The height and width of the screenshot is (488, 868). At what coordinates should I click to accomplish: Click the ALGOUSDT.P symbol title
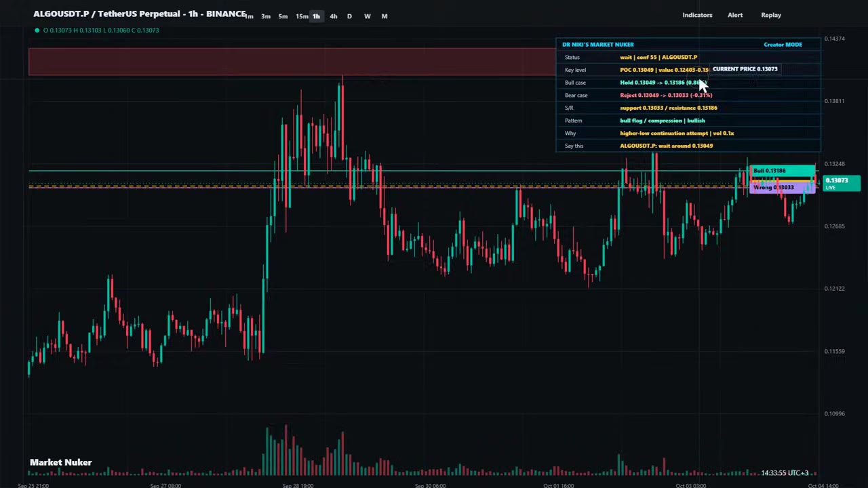point(140,14)
